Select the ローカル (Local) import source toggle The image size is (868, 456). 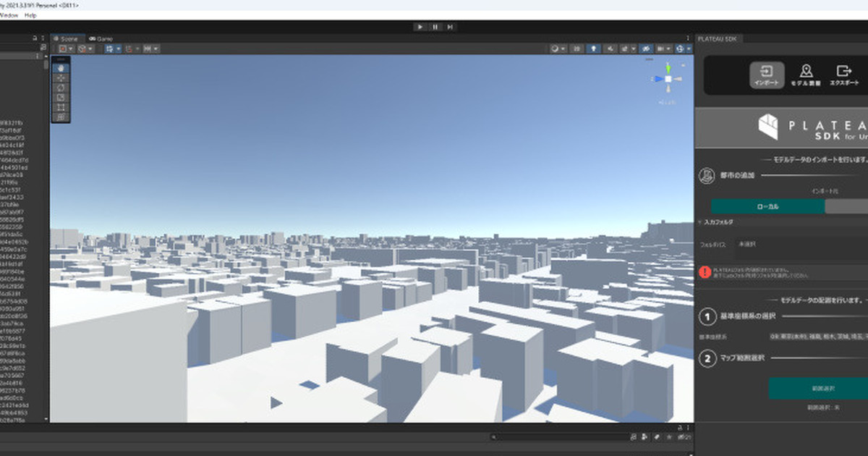click(x=767, y=206)
